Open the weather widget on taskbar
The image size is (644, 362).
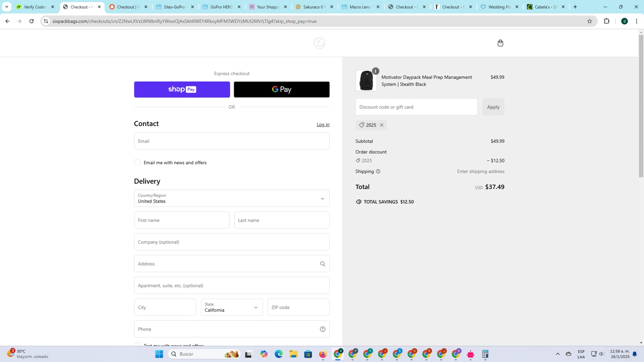tap(28, 354)
